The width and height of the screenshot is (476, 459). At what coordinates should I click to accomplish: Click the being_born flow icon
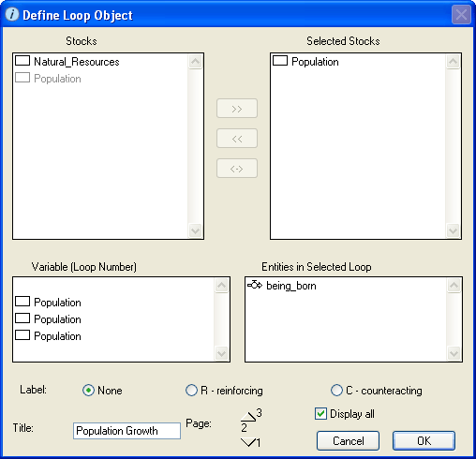point(255,285)
